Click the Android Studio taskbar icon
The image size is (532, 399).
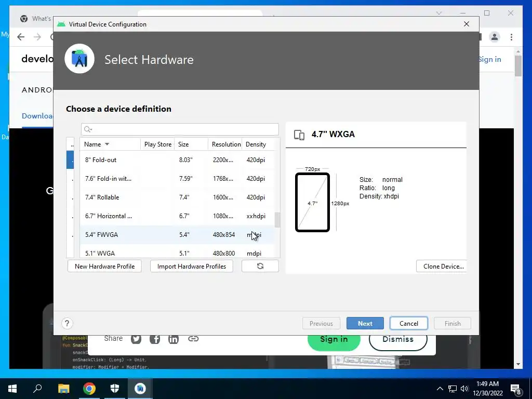(x=140, y=389)
